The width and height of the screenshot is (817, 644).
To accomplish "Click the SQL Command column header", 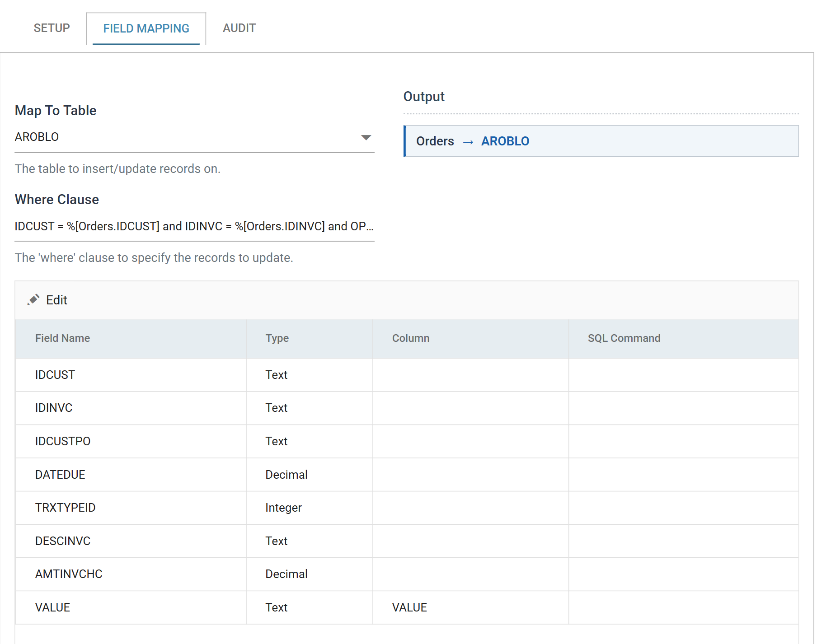I will point(624,338).
